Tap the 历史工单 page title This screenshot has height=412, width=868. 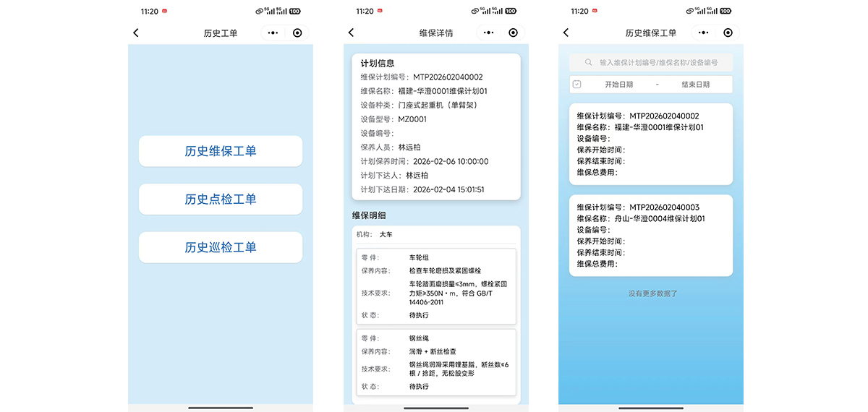pyautogui.click(x=221, y=33)
